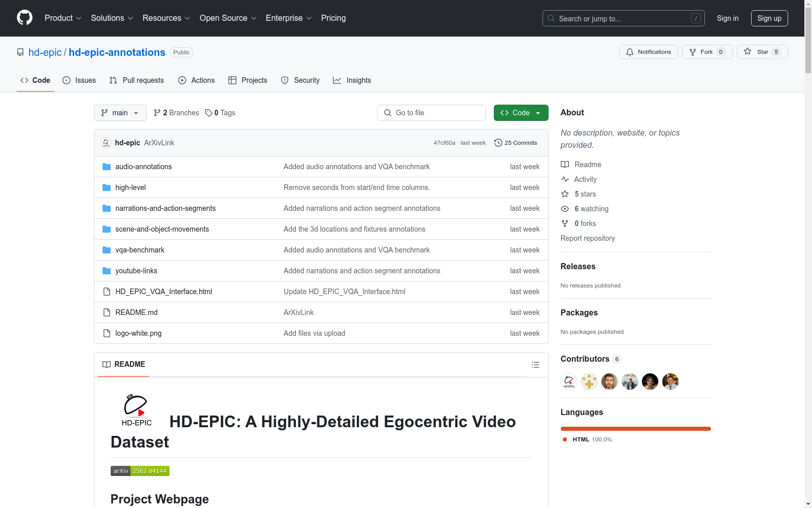Click the Search or jump to field
Screen dimensions: 812x508
(624, 18)
